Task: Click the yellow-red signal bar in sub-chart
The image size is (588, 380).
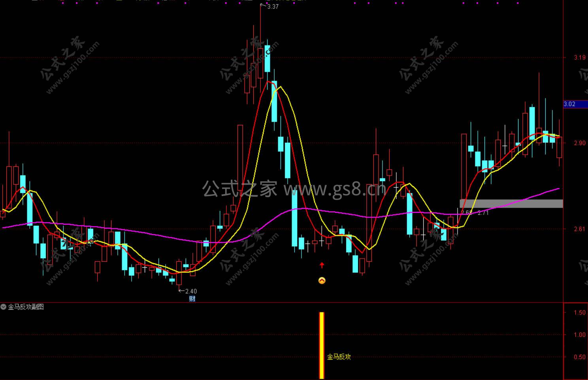Action: 322,345
